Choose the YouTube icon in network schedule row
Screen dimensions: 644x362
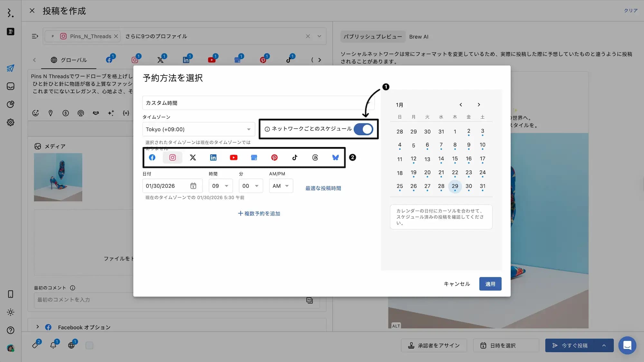(233, 157)
